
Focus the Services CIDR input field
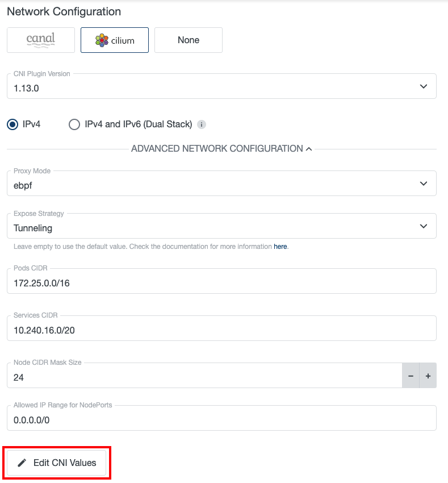221,329
